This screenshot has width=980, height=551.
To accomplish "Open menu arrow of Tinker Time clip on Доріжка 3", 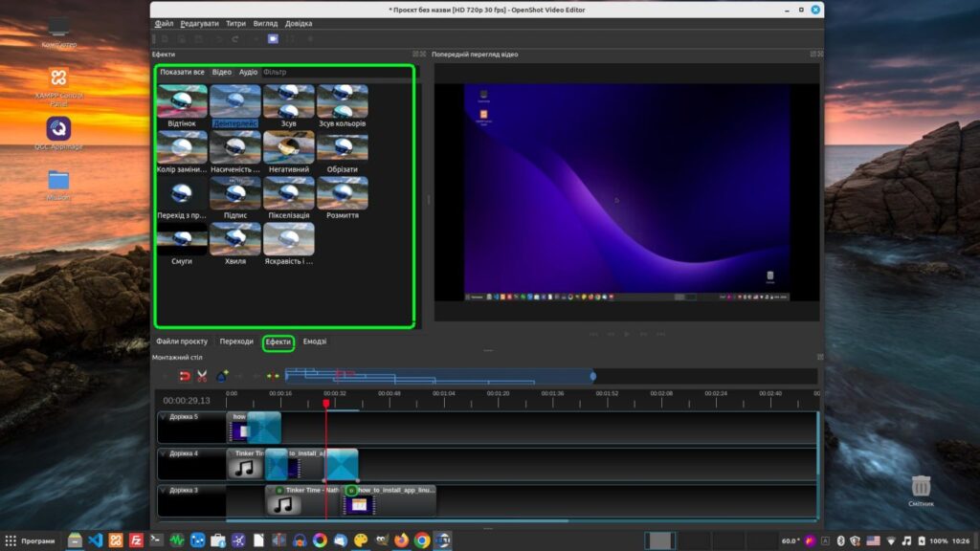I will 271,491.
